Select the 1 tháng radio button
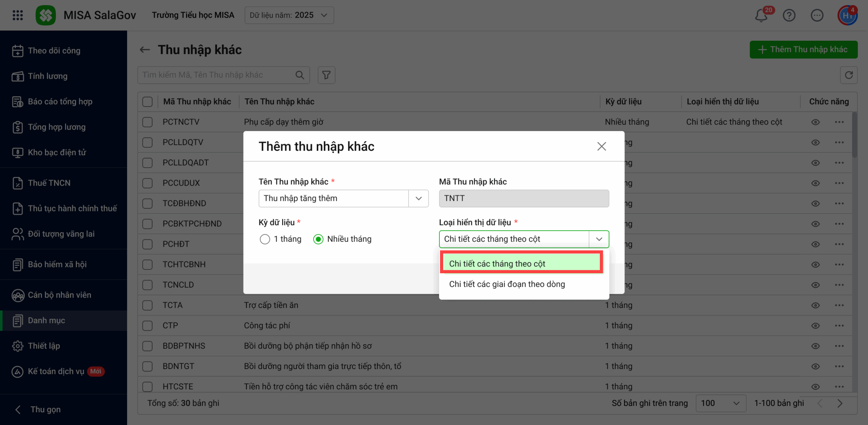The width and height of the screenshot is (868, 425). 265,239
